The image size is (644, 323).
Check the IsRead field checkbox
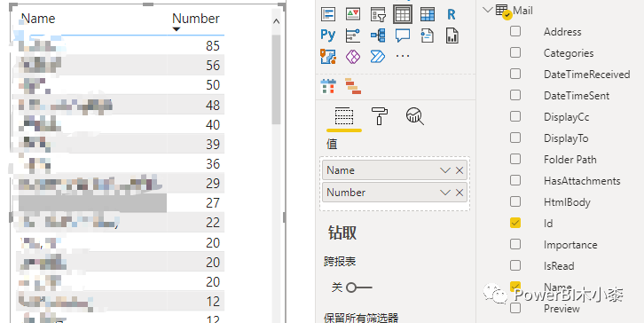pos(515,265)
